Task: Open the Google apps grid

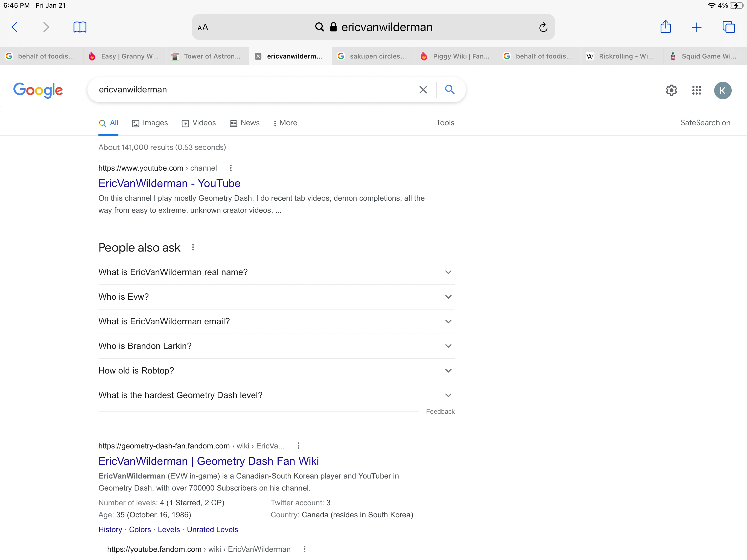Action: [696, 90]
